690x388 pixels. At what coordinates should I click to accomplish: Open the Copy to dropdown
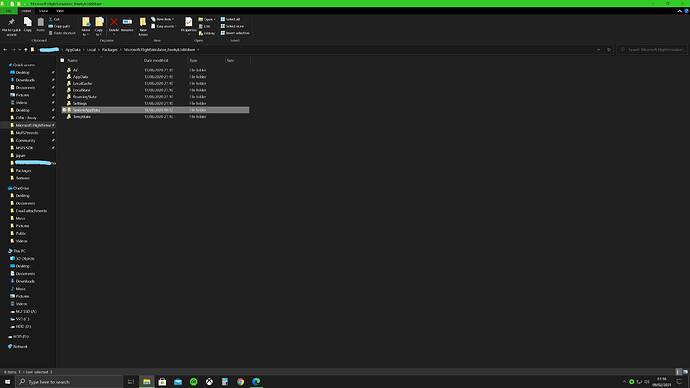[99, 26]
